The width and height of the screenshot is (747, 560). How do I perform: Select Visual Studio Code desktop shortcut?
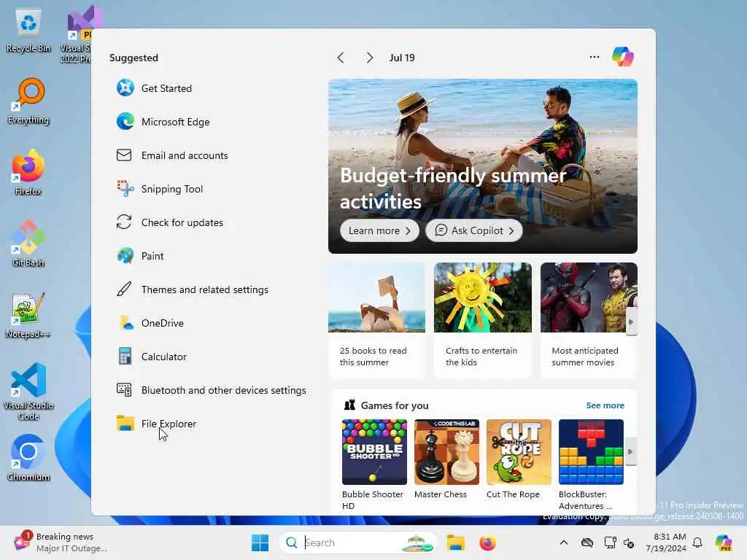tap(28, 392)
